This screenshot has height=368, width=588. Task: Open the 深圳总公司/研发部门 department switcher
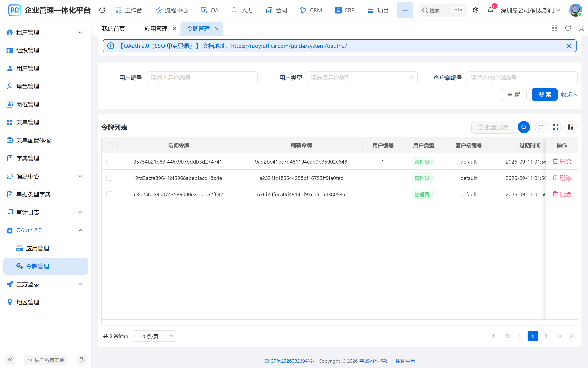[530, 10]
